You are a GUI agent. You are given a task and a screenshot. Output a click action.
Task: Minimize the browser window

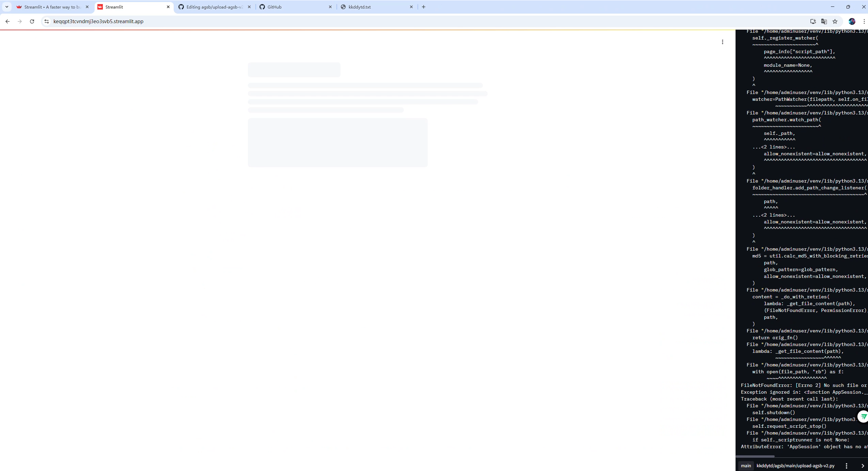tap(833, 7)
